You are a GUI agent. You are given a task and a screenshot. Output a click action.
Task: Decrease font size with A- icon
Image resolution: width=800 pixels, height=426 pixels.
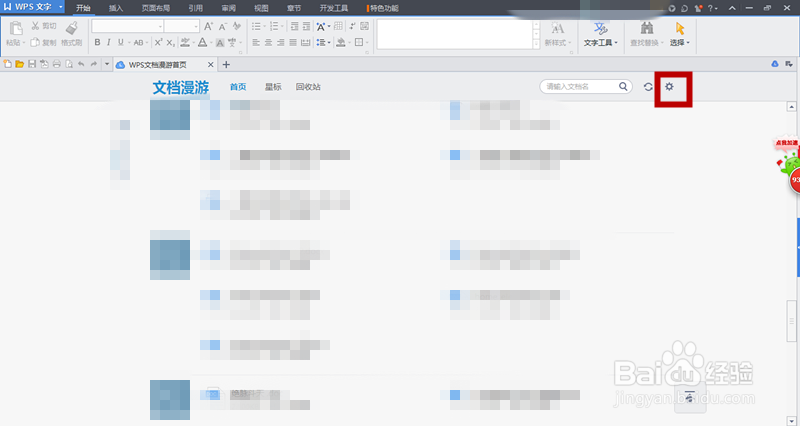click(x=222, y=26)
